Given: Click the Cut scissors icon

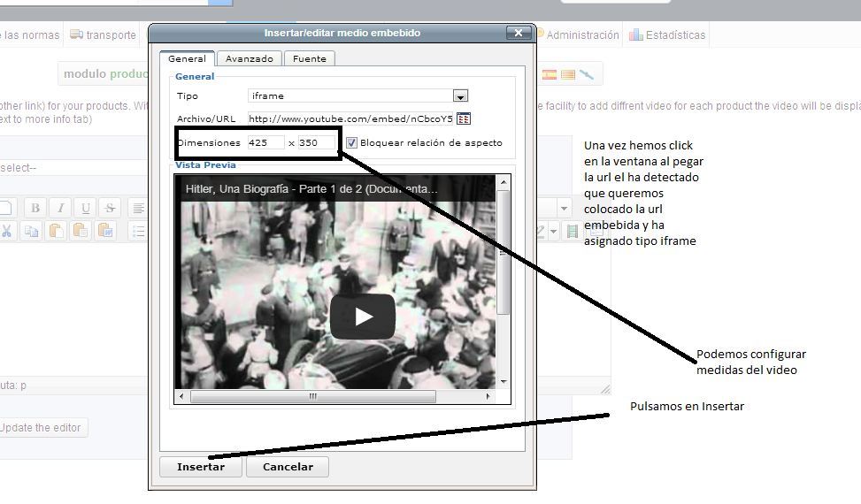Looking at the screenshot, I should pyautogui.click(x=6, y=231).
